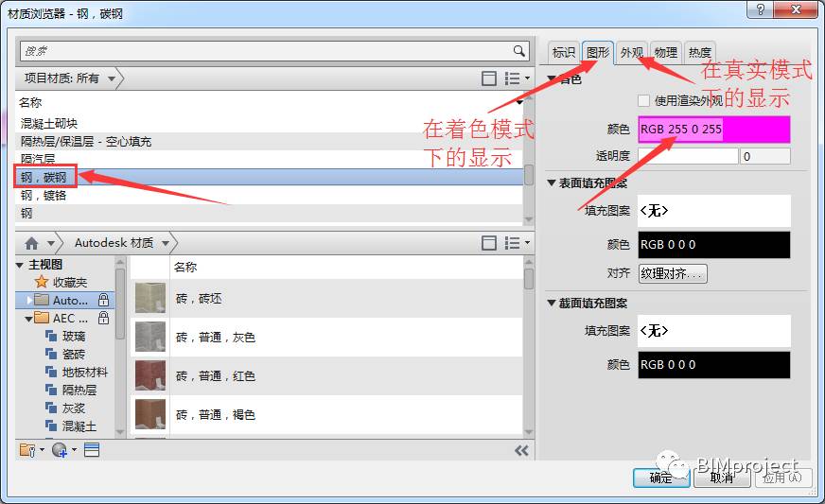Select the 砖，普通，红色 thumbnail
825x504 pixels.
[150, 375]
